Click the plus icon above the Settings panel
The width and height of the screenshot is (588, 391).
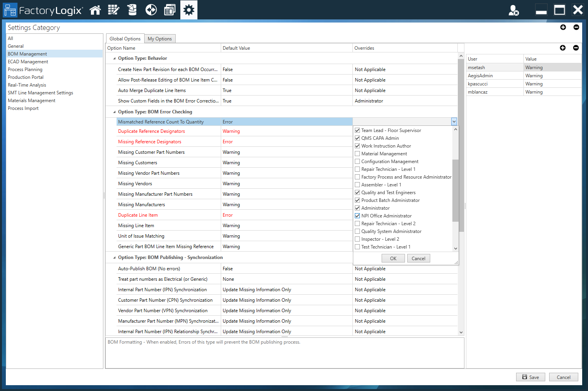tap(563, 27)
